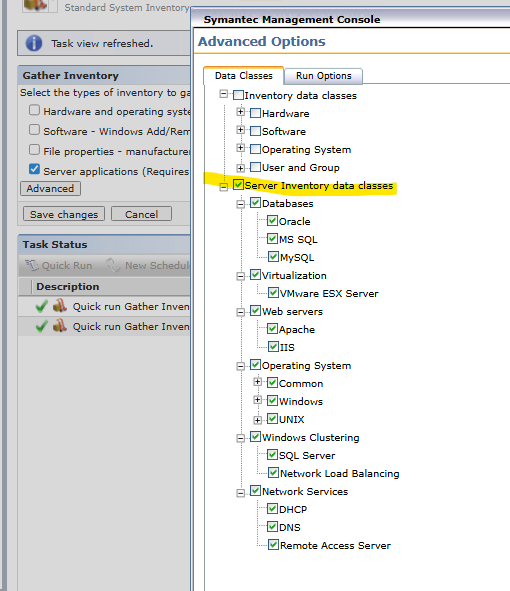The width and height of the screenshot is (510, 591).
Task: Toggle Software - Windows Add/Remove checkbox
Action: (34, 130)
